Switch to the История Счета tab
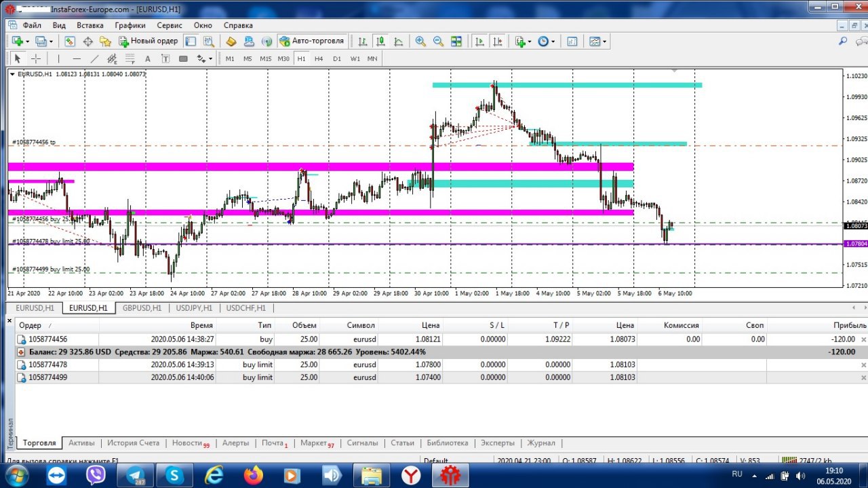Image resolution: width=868 pixels, height=488 pixels. (x=133, y=443)
